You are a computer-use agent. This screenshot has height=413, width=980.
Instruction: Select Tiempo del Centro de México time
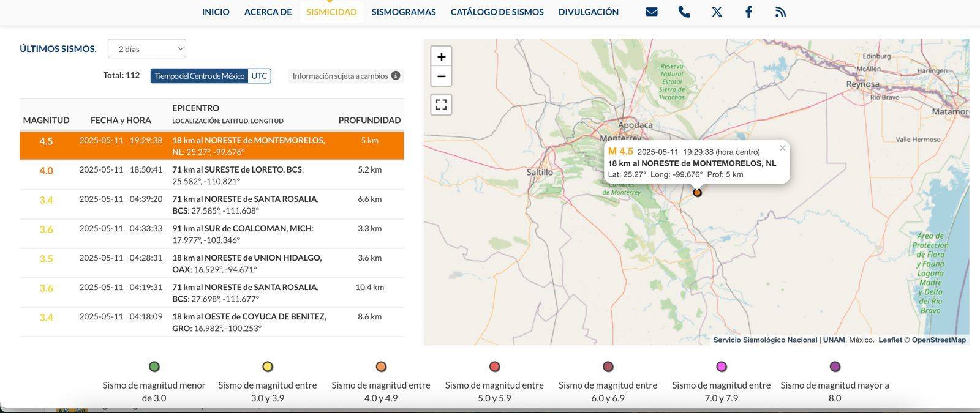coord(199,76)
